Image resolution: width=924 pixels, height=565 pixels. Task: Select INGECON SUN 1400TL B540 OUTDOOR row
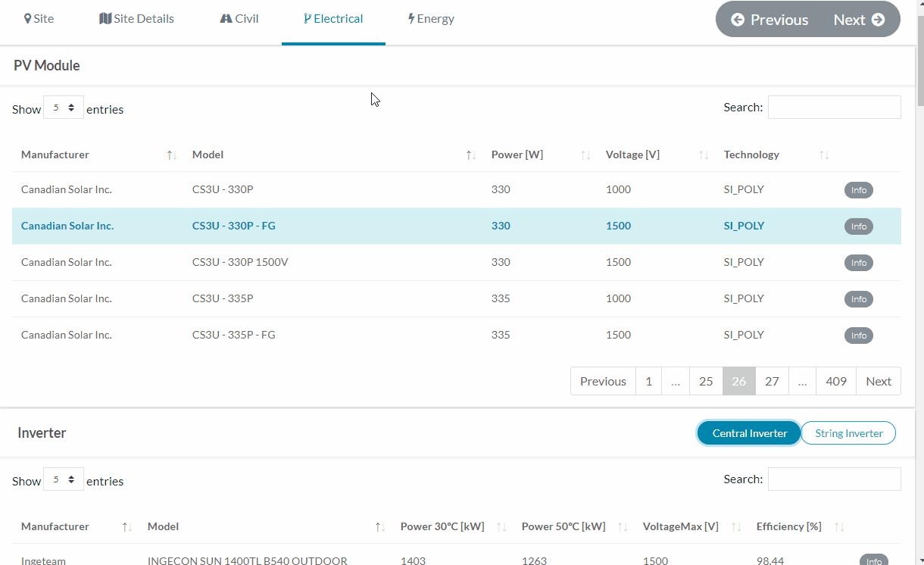coord(457,556)
